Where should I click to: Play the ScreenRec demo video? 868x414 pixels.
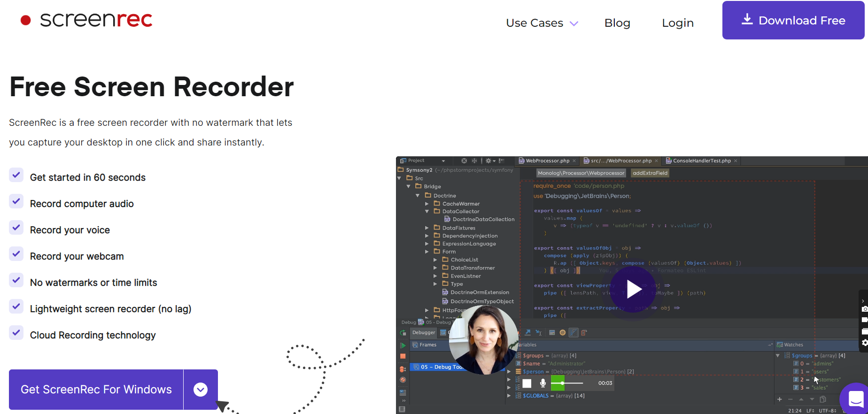click(633, 289)
